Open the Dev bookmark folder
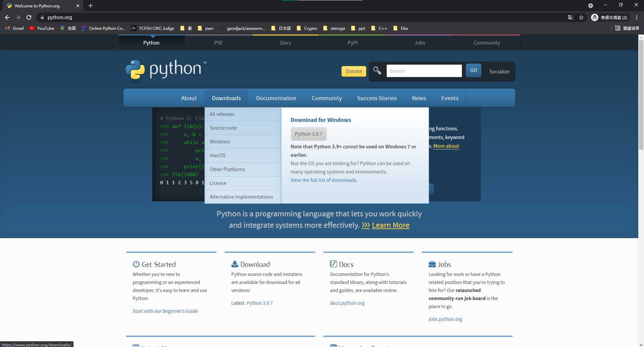Image resolution: width=644 pixels, height=347 pixels. [x=401, y=28]
